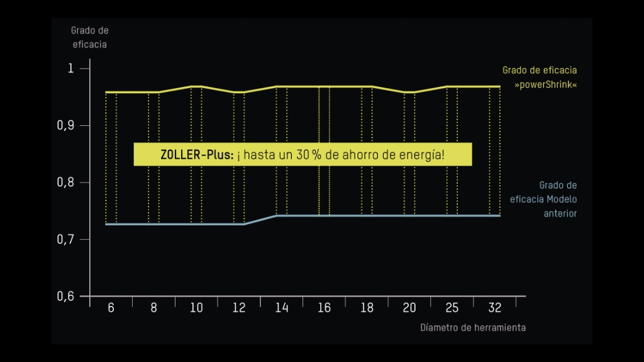Click x-axis label '25'
644x362 pixels.
[x=452, y=308]
